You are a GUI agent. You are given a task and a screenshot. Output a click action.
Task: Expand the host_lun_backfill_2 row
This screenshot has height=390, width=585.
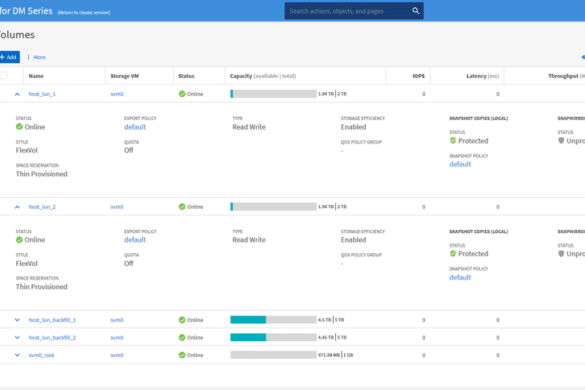(17, 337)
